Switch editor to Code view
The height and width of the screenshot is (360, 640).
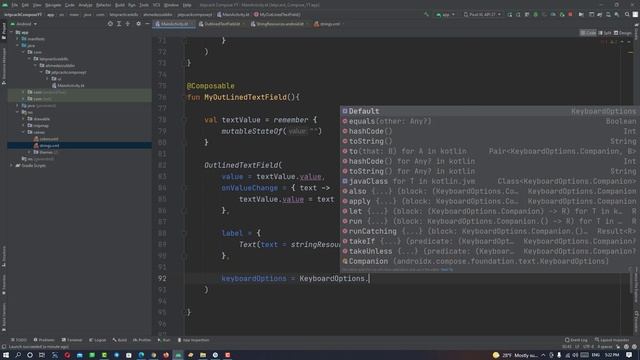click(x=588, y=33)
